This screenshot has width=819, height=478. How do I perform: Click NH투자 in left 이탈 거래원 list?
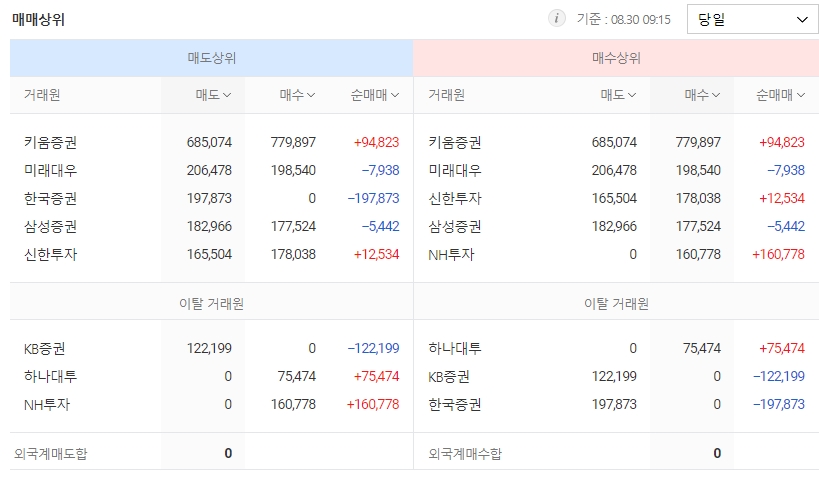coord(46,404)
